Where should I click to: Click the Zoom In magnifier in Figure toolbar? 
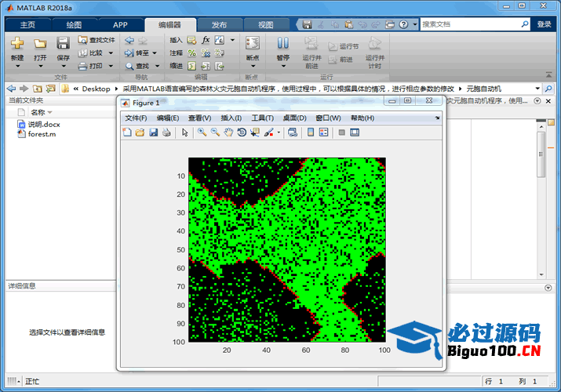(202, 132)
